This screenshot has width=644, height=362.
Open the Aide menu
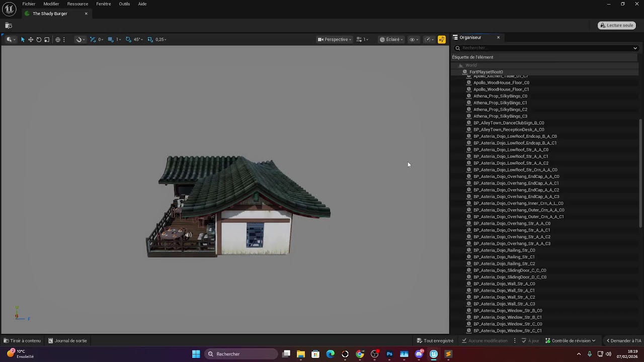coord(142,4)
